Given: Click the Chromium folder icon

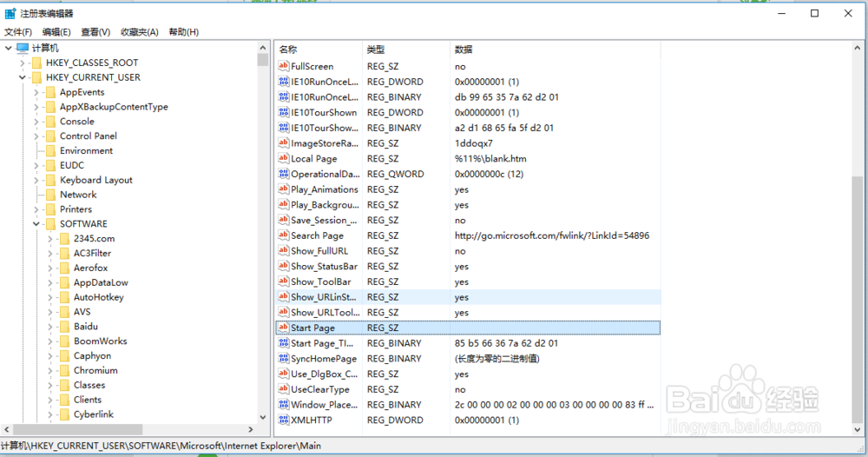Looking at the screenshot, I should (65, 370).
